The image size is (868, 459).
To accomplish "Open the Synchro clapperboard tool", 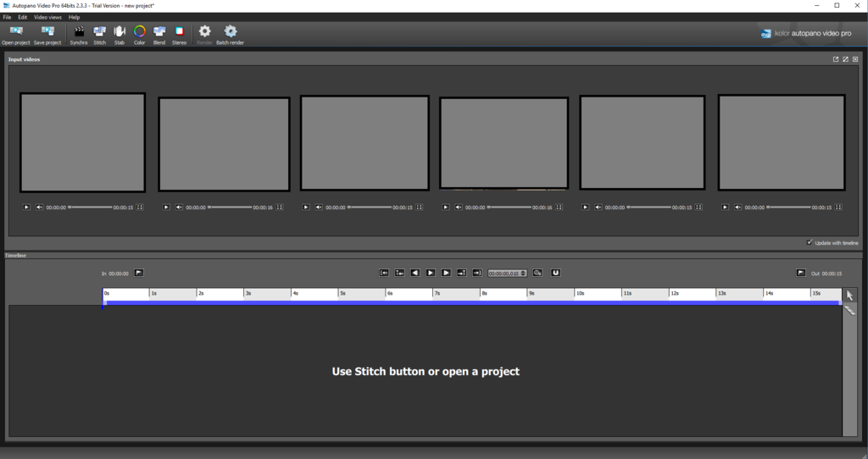I will coord(79,35).
